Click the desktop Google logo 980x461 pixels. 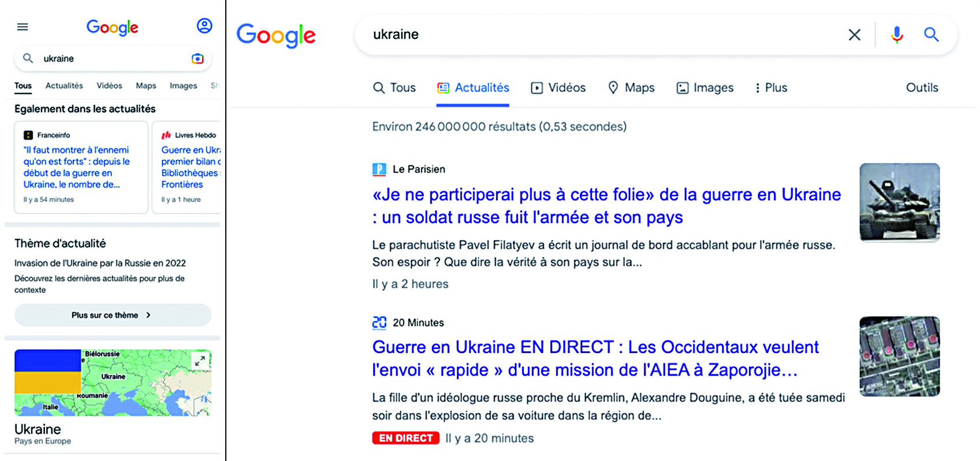276,35
